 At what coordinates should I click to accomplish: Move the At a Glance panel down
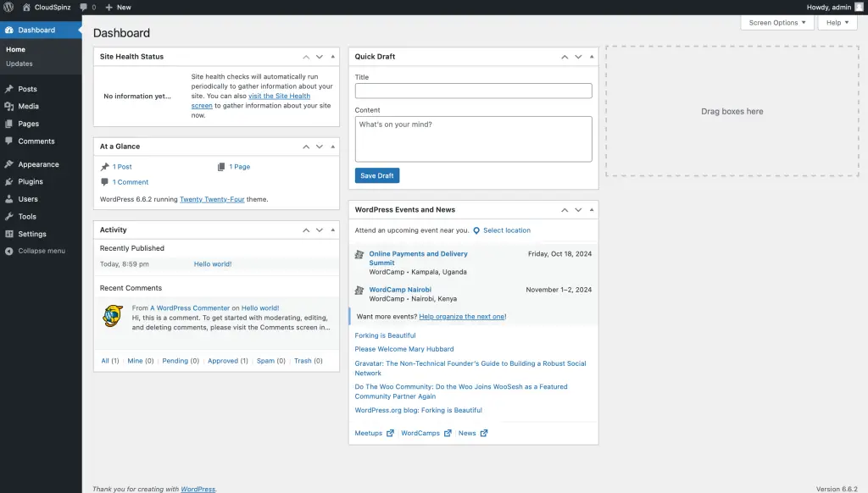[320, 147]
